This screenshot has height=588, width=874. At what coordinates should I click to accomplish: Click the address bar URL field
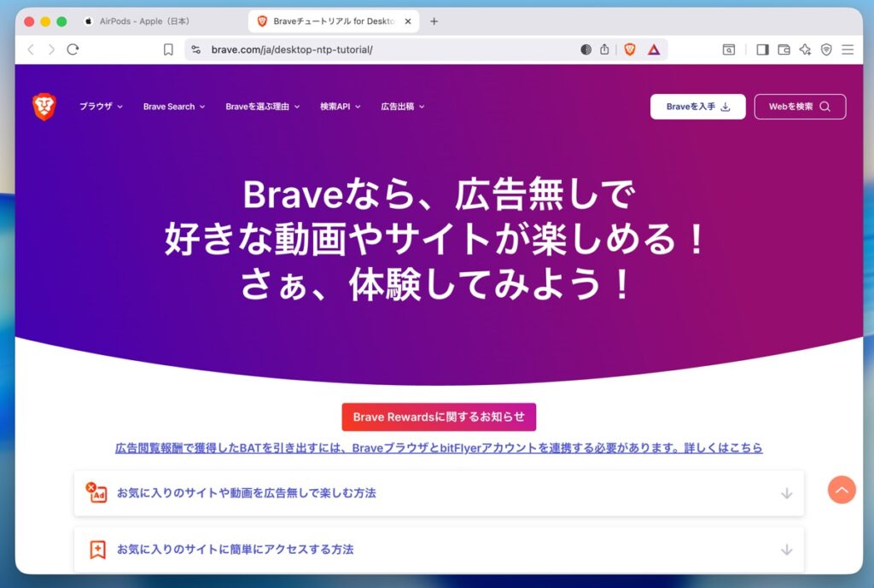point(390,49)
